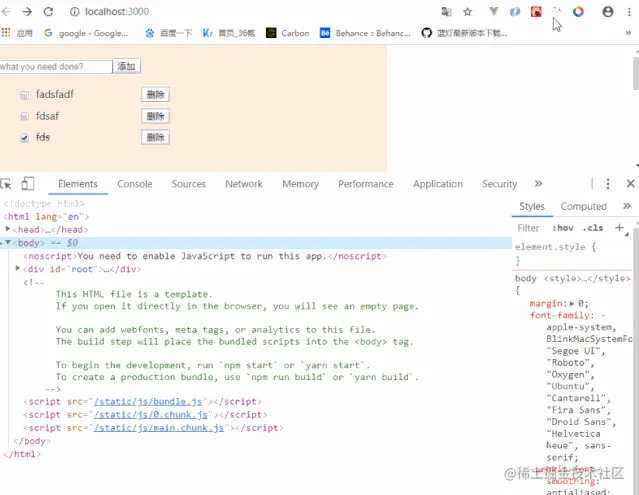
Task: Reload the localhost page
Action: click(x=48, y=11)
